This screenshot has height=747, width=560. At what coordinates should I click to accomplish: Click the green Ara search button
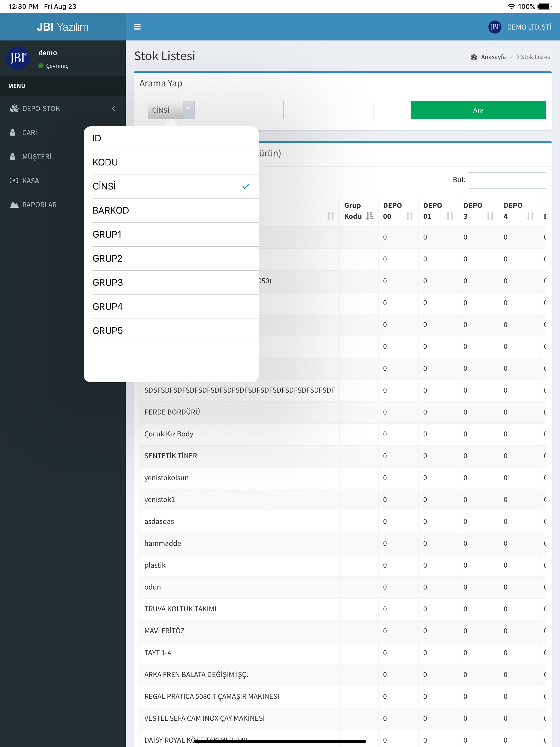point(478,110)
